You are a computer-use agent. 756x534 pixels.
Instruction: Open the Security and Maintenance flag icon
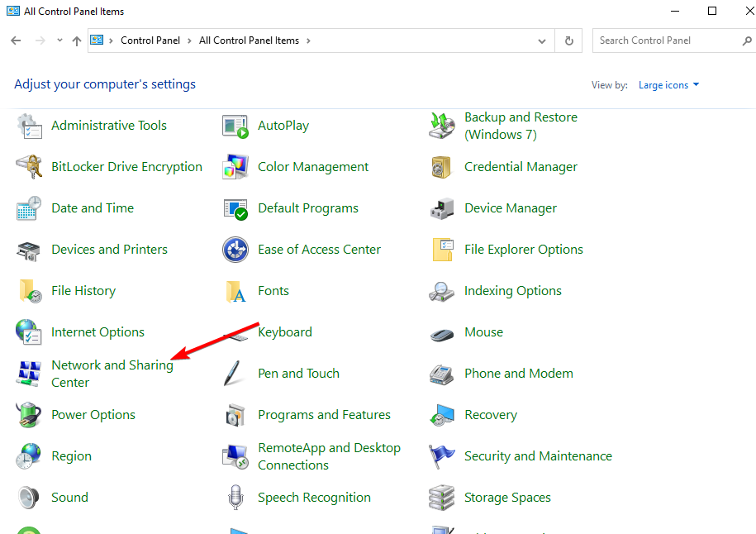(x=442, y=456)
